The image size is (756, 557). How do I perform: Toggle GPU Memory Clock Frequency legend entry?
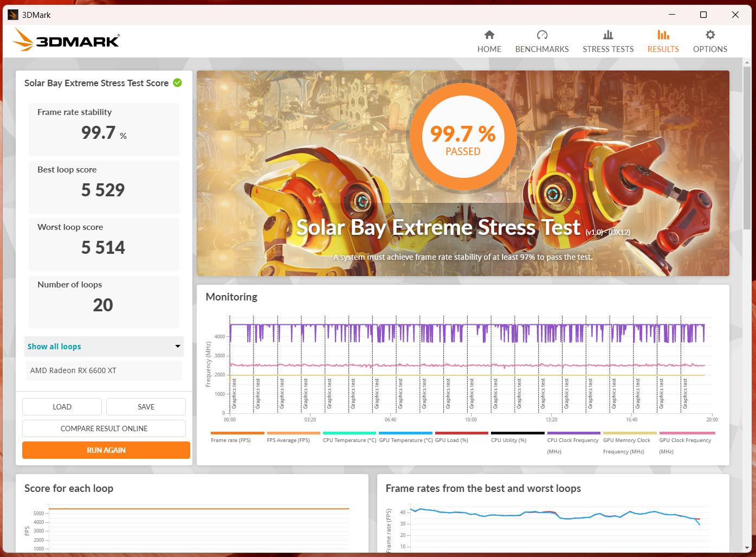pos(630,443)
